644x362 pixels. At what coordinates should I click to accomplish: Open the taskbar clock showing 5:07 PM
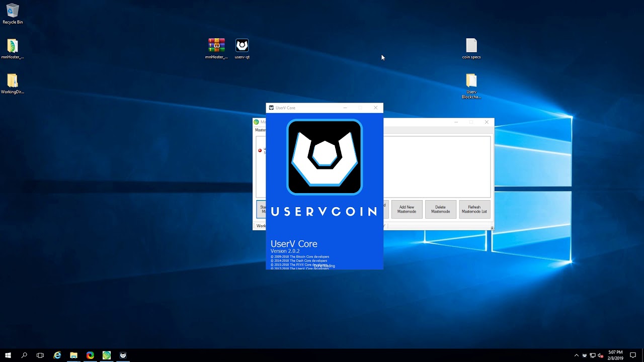pyautogui.click(x=615, y=355)
